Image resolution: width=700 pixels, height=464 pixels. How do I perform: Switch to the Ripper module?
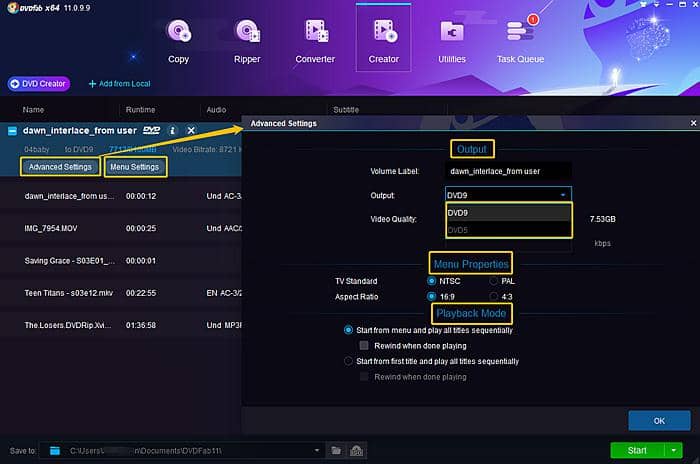(247, 42)
